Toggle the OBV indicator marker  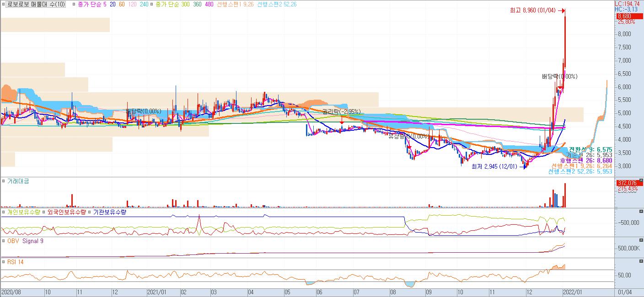click(3, 241)
